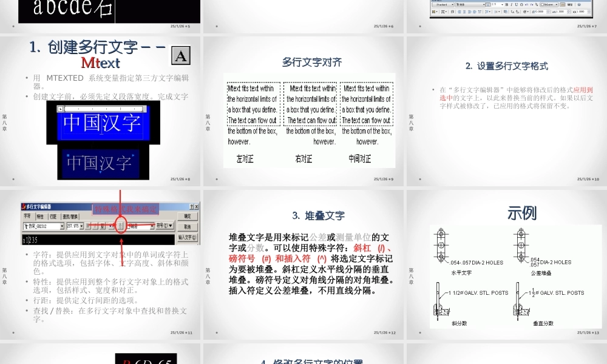The image size is (607, 364).
Task: Select the Bold icon in the text editor toolbar
Action: pyautogui.click(x=88, y=226)
